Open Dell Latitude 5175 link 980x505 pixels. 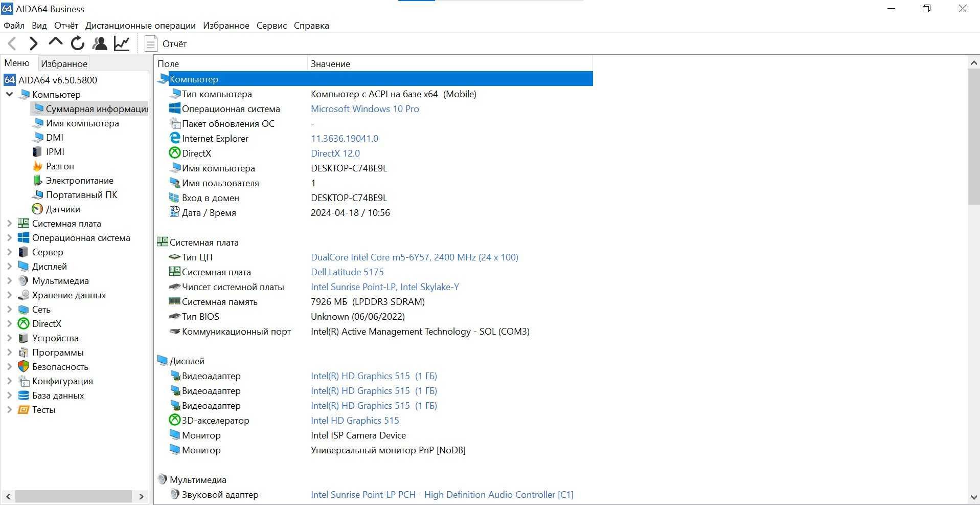click(x=347, y=272)
